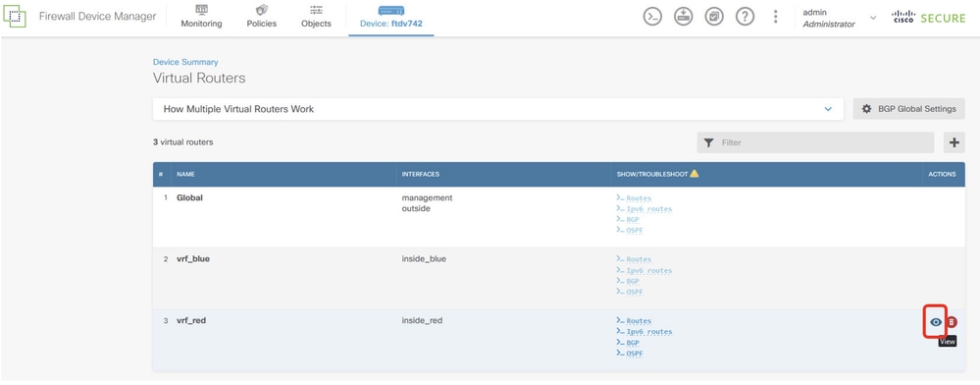Screen dimensions: 980x385
Task: Open the three-dot more options menu
Action: (x=776, y=17)
